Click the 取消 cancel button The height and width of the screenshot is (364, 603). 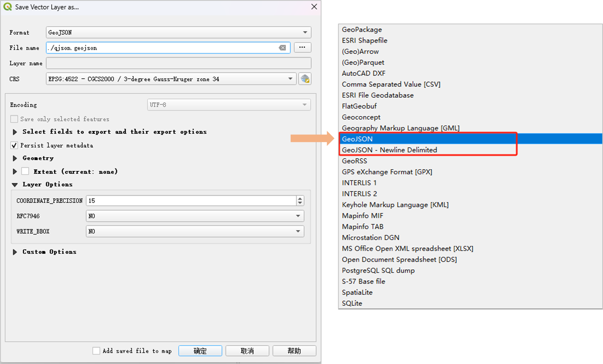point(247,351)
